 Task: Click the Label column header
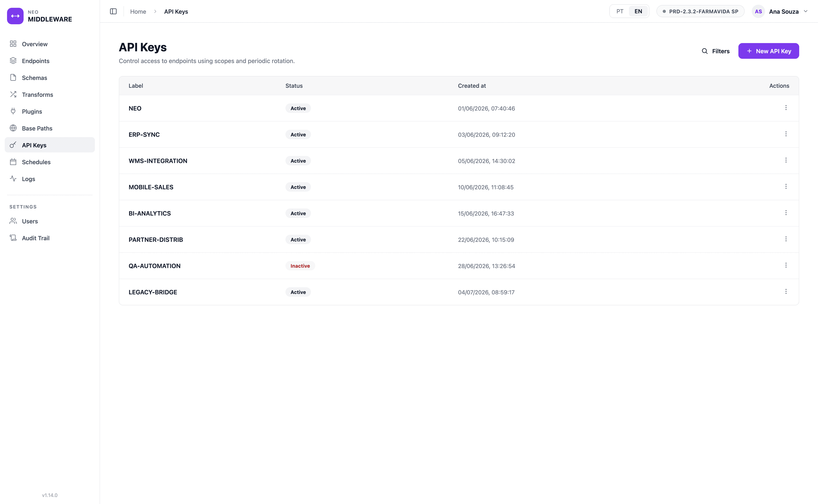point(136,86)
